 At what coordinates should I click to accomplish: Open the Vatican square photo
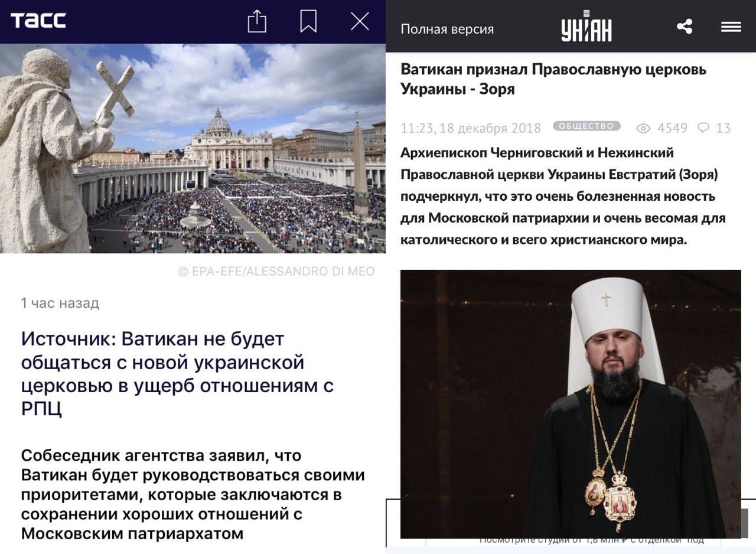pyautogui.click(x=193, y=148)
